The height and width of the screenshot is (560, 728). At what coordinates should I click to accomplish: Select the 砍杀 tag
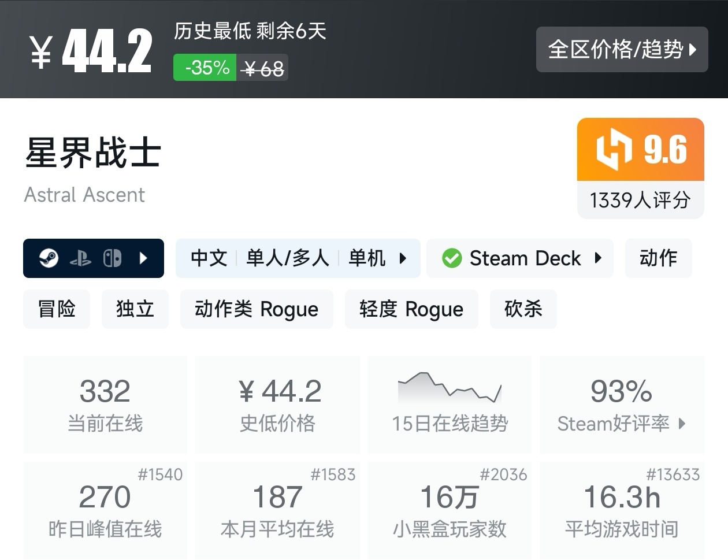tap(523, 309)
